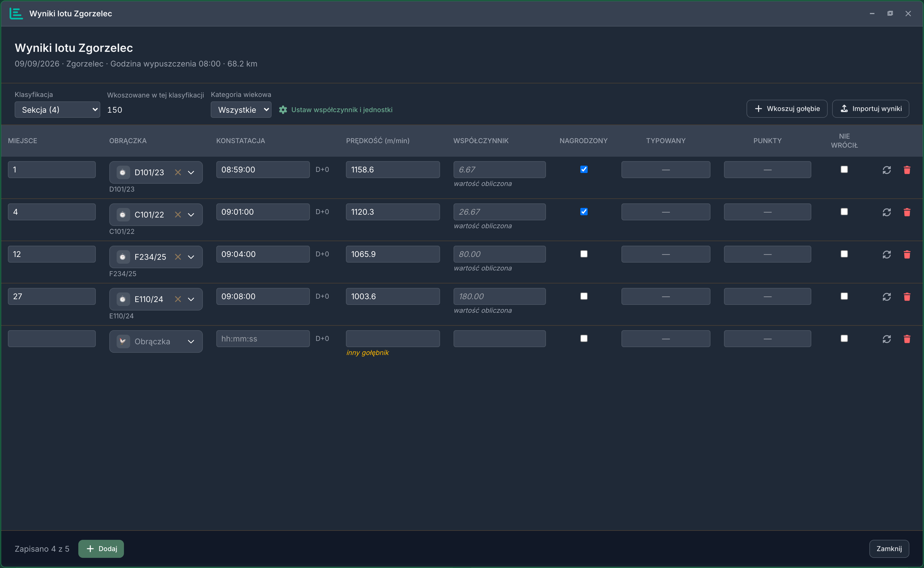Check Nagrodzony for F234/25
The image size is (924, 568).
[584, 254]
